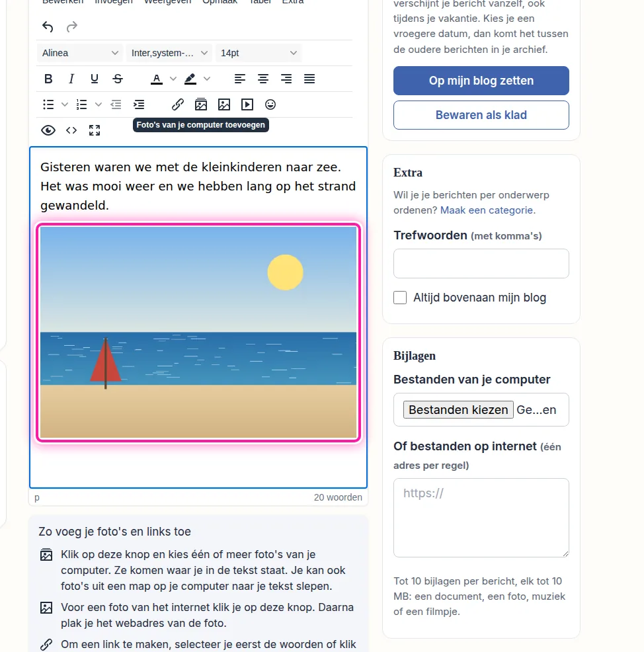The height and width of the screenshot is (652, 644).
Task: Insert a bulleted list
Action: (x=48, y=104)
